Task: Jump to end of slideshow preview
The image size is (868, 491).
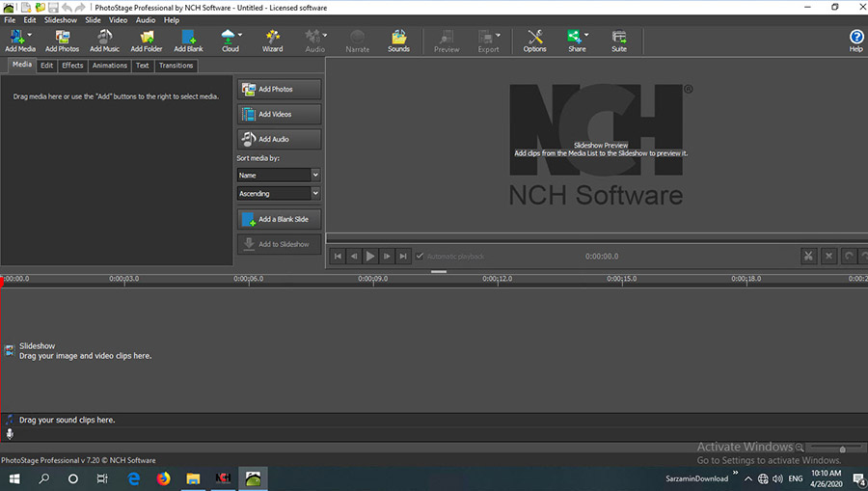Action: tap(403, 257)
